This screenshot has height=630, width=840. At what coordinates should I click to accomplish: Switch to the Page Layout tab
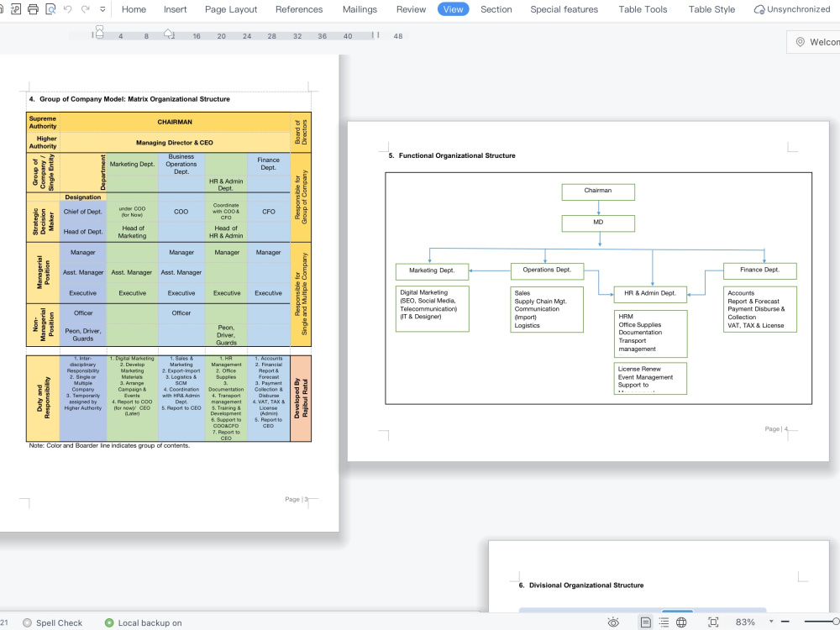(x=231, y=9)
